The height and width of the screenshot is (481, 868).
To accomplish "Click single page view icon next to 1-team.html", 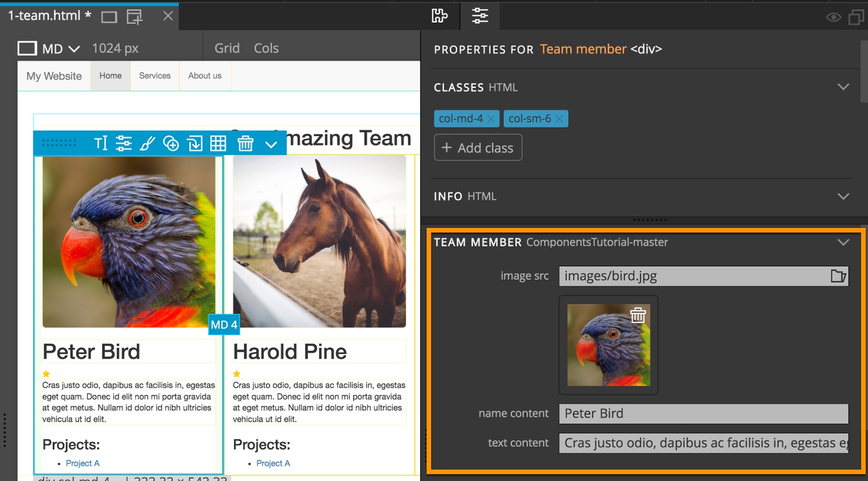I will 109,17.
